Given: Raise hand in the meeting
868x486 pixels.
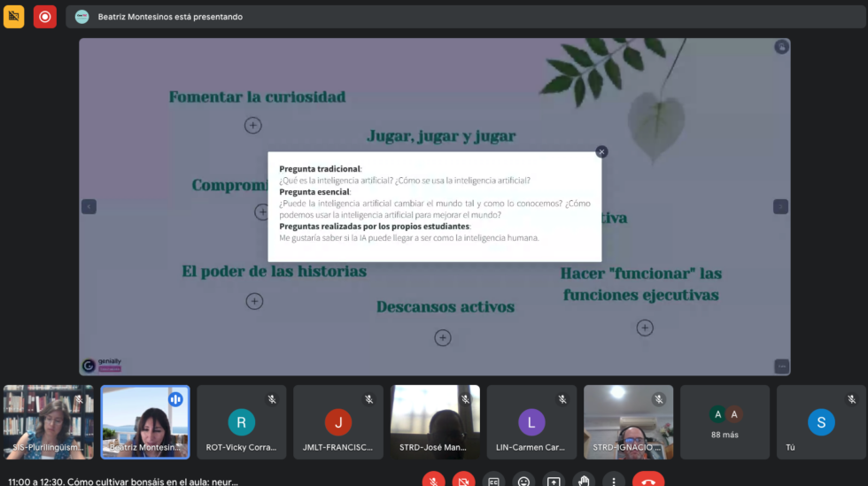Looking at the screenshot, I should [x=583, y=481].
